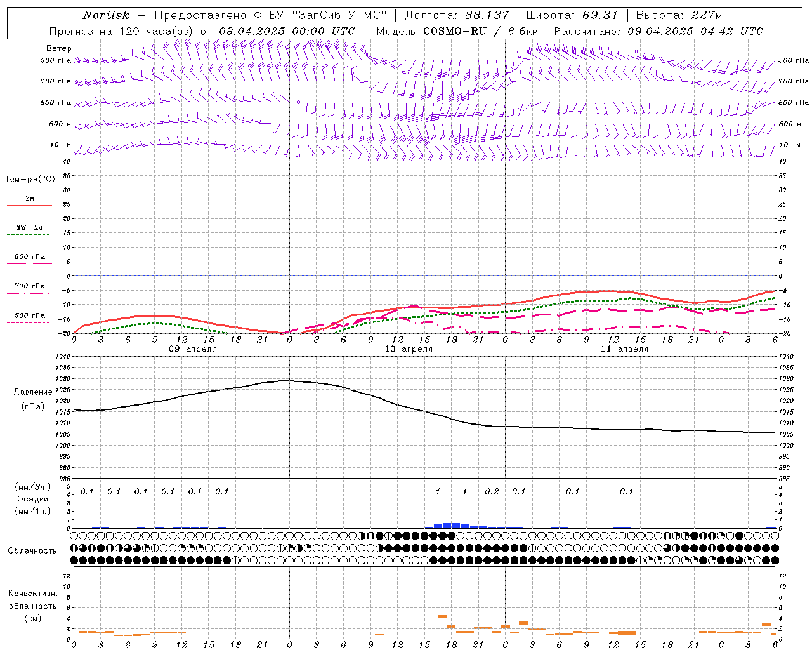
Task: Click the Высота: 227м field
Action: pos(679,15)
